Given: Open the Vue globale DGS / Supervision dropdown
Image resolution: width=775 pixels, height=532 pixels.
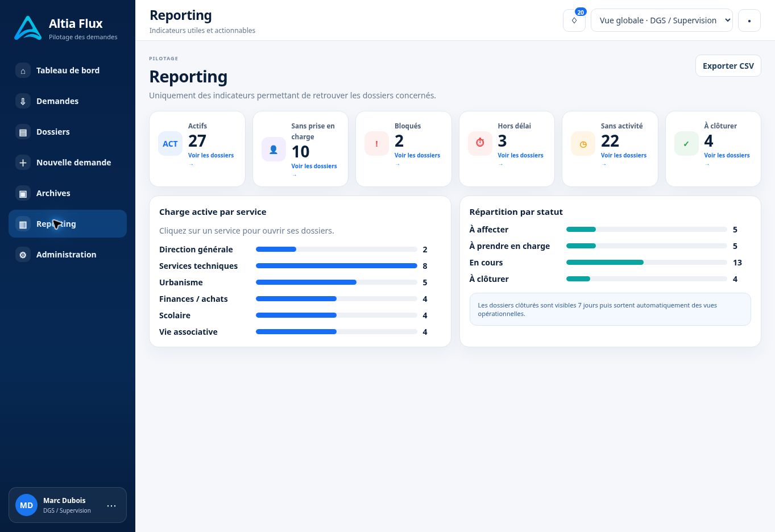Looking at the screenshot, I should point(662,20).
